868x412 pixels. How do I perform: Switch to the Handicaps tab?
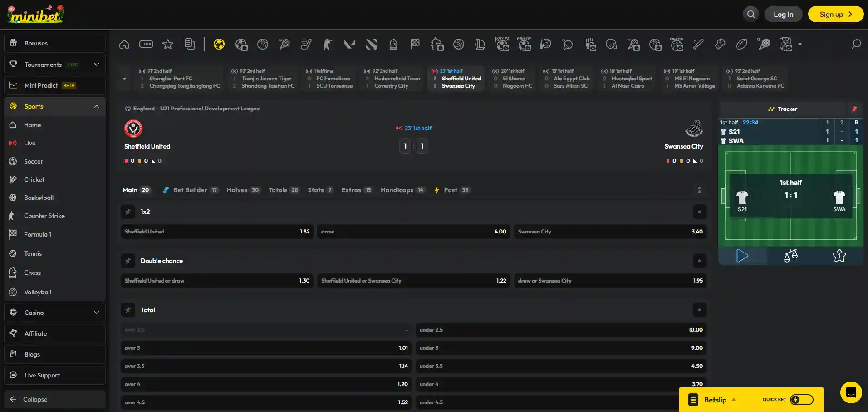pyautogui.click(x=403, y=190)
